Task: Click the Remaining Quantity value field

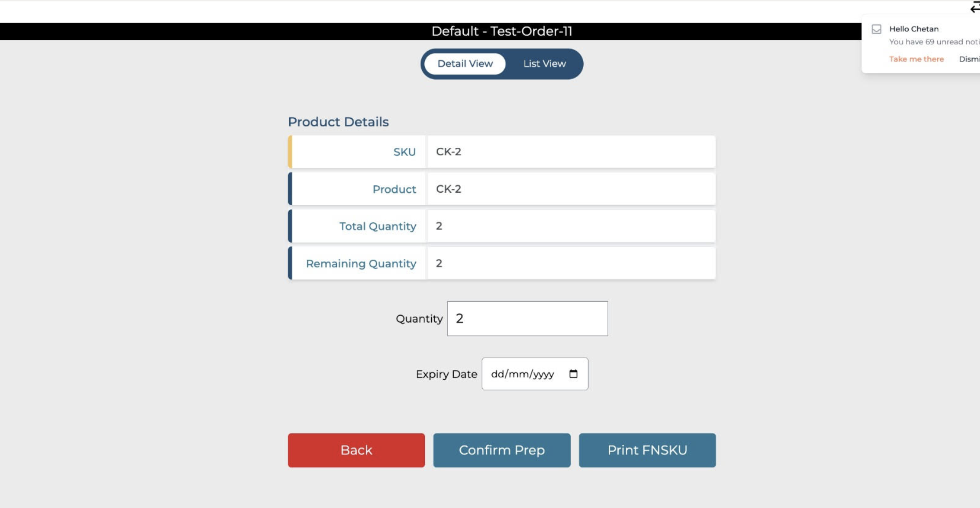Action: [x=571, y=264]
